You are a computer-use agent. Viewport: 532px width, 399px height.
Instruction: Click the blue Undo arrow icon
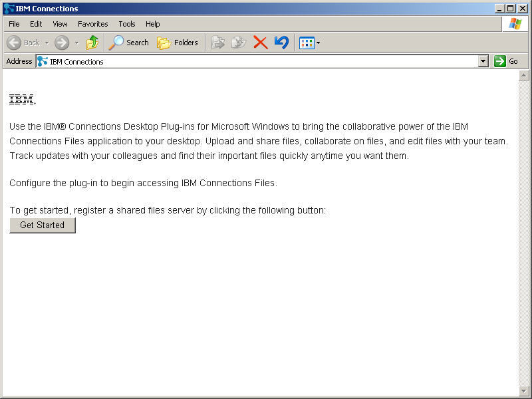point(281,43)
